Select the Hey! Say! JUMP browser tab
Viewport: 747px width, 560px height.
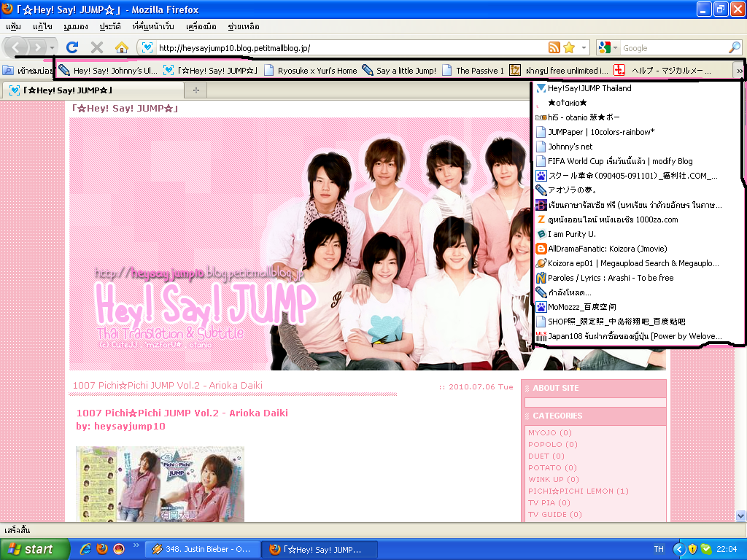tap(93, 90)
